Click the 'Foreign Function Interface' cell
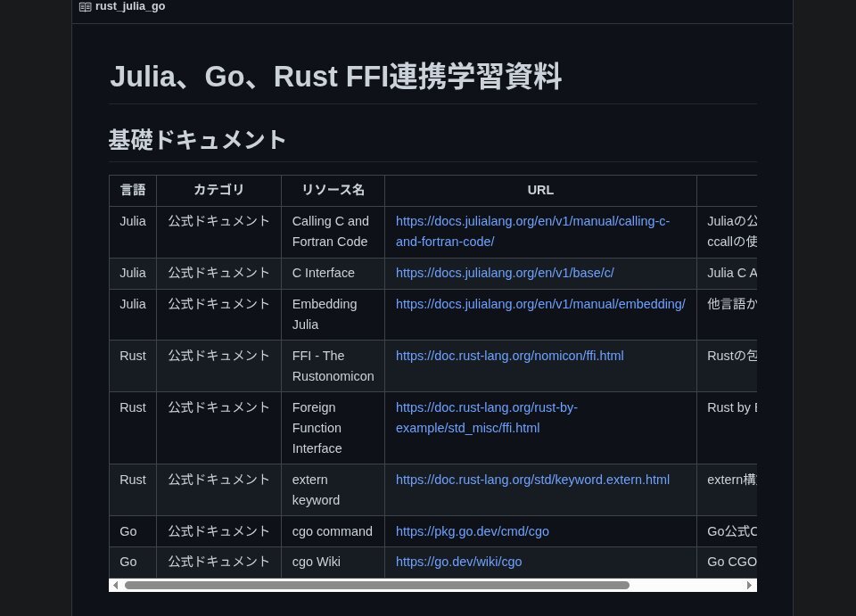 [x=333, y=428]
